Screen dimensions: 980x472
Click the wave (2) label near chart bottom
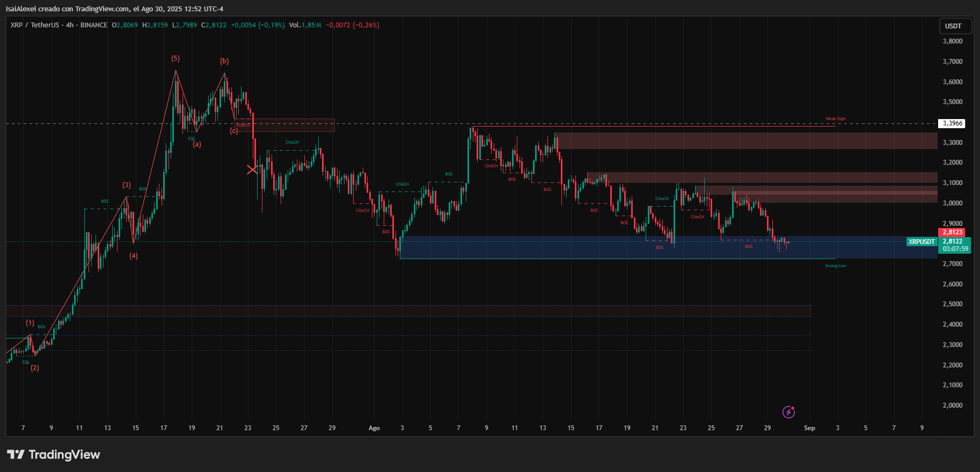click(34, 368)
